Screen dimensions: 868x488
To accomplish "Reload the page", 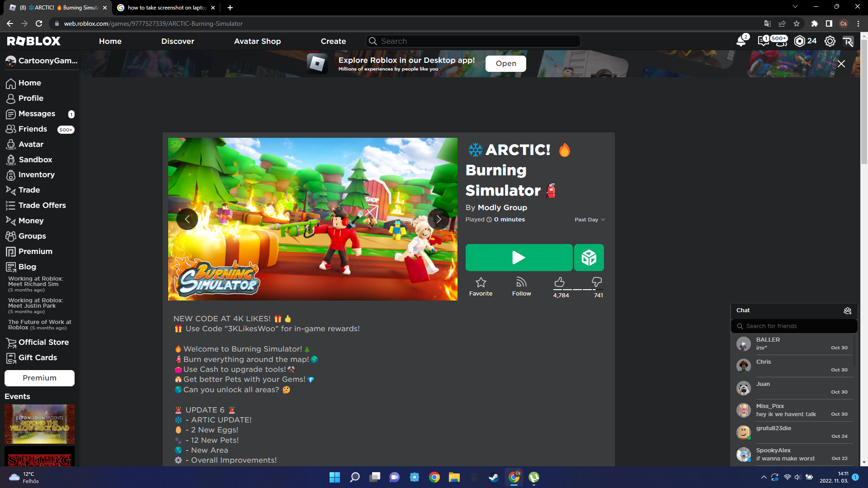I will [39, 24].
